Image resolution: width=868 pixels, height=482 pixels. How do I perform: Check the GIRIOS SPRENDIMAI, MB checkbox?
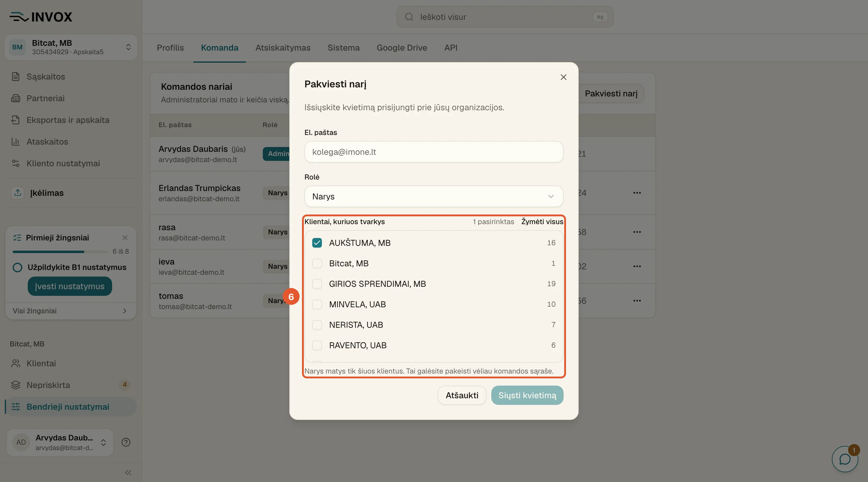tap(317, 284)
